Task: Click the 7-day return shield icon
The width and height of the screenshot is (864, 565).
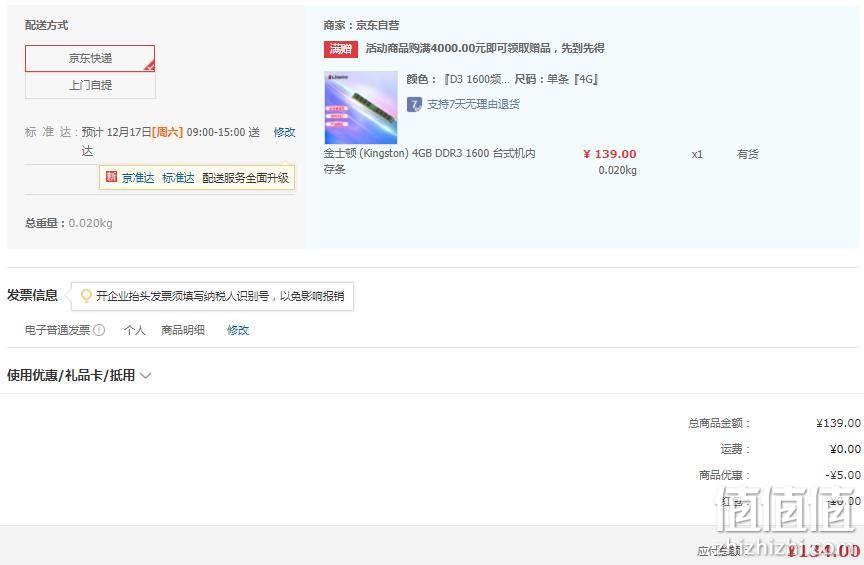Action: coord(414,104)
